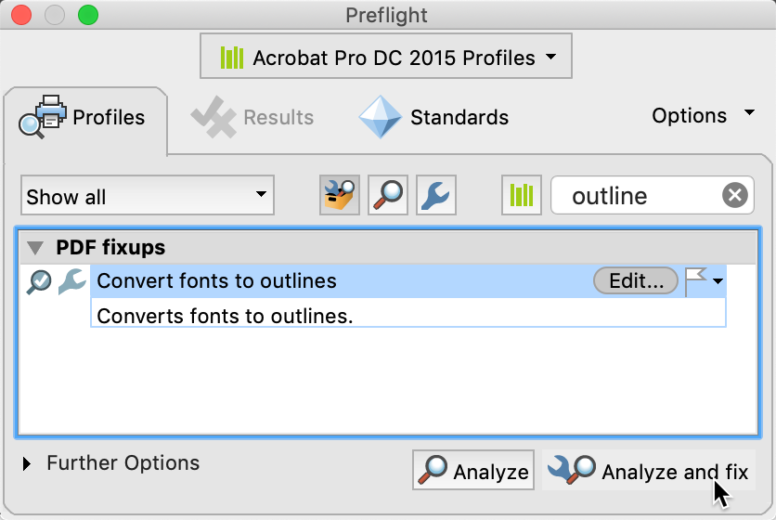Open the Options menu
776x520 pixels.
(703, 116)
